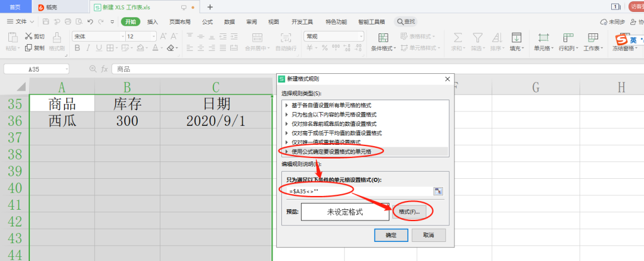Open the font name dropdown showing 宋体
Viewport: 644px width, 261px height.
(97, 36)
